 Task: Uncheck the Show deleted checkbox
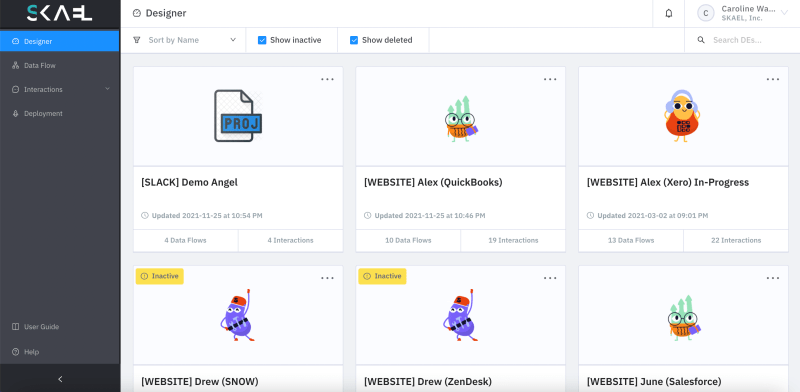[354, 40]
